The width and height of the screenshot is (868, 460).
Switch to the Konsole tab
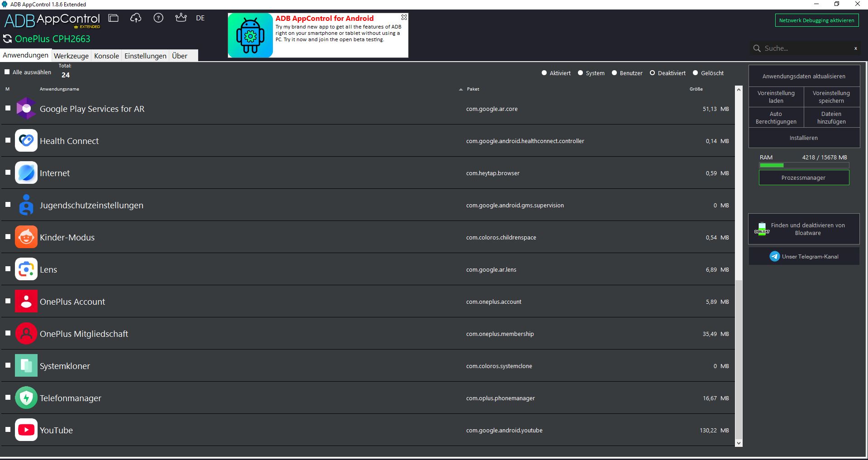106,56
